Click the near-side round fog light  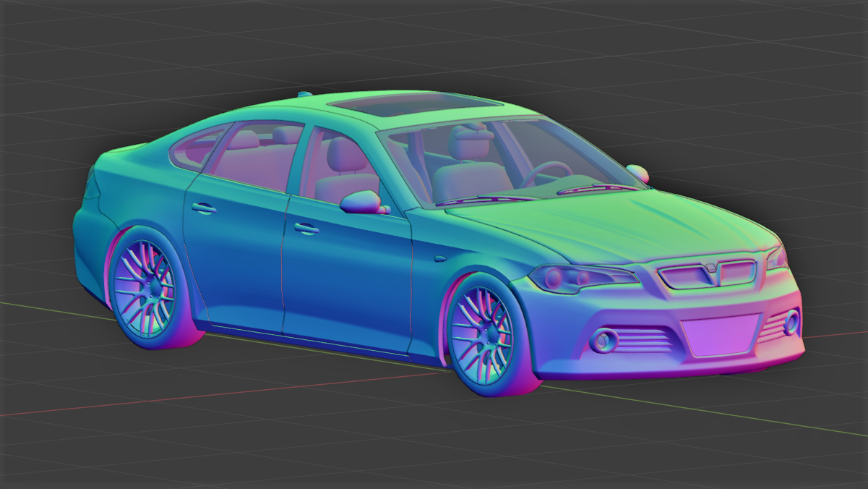click(603, 339)
